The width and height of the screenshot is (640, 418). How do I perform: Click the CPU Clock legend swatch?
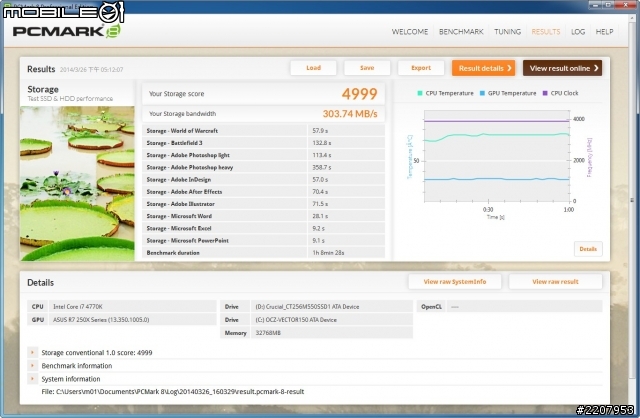pos(545,93)
